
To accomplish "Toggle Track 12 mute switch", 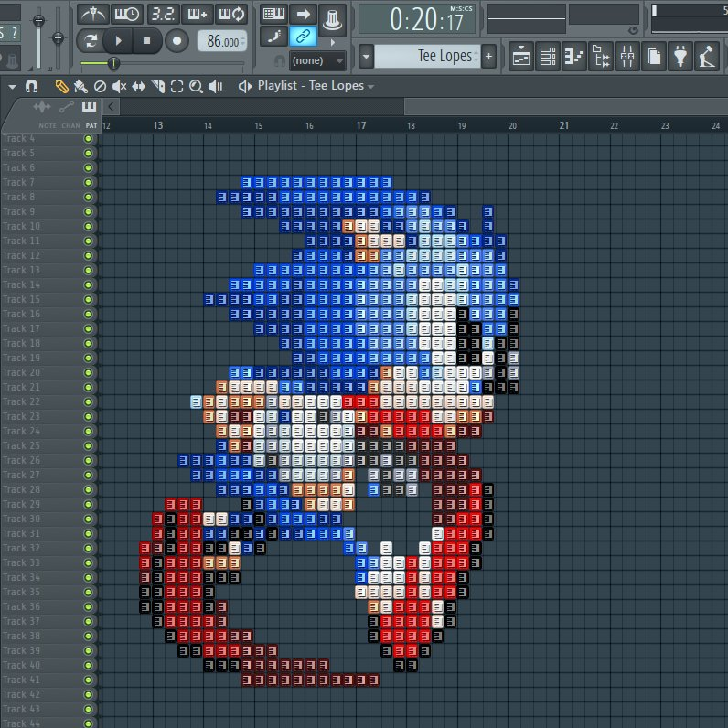I will [88, 255].
